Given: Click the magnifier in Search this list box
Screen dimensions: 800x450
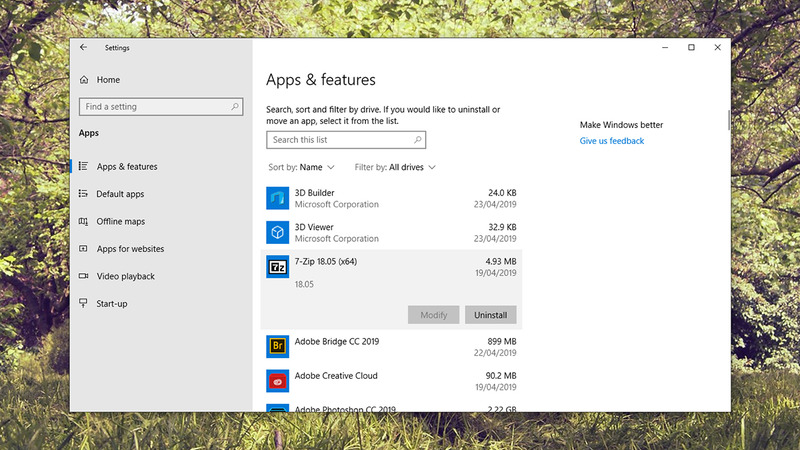Looking at the screenshot, I should (x=417, y=140).
